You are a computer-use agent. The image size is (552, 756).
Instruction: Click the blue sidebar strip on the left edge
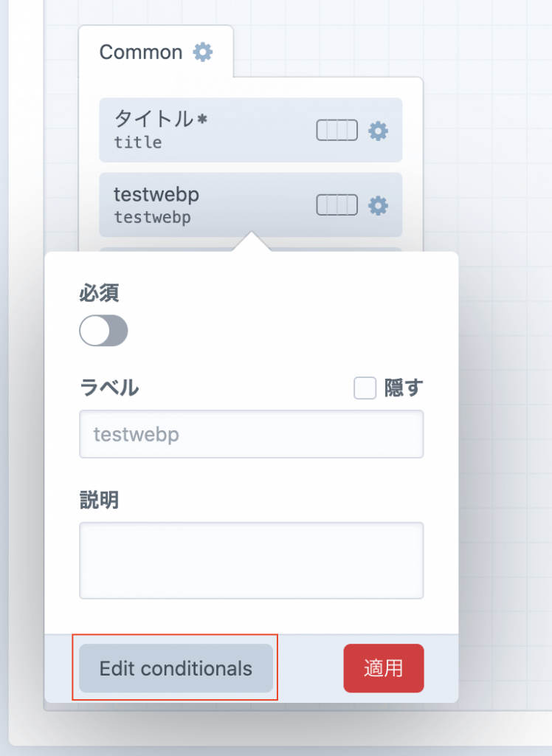(3, 369)
